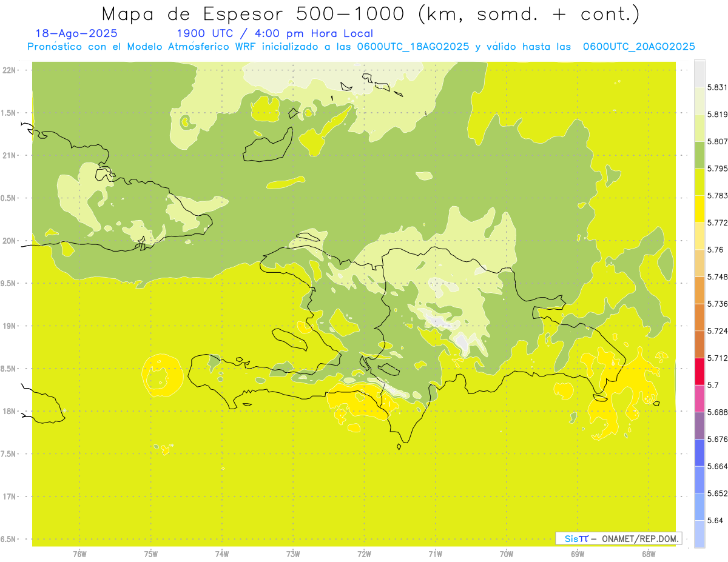Click the "75W" longitude label
Screen dimensions: 728x562
click(x=151, y=554)
